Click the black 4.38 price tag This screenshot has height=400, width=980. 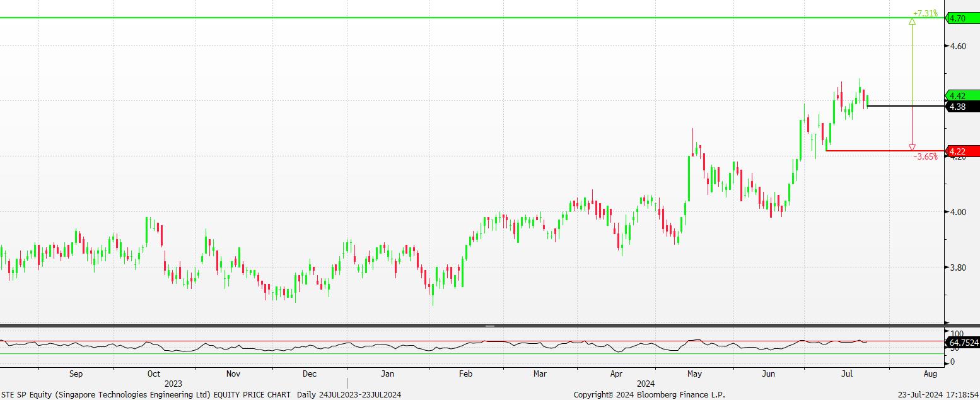pyautogui.click(x=962, y=107)
